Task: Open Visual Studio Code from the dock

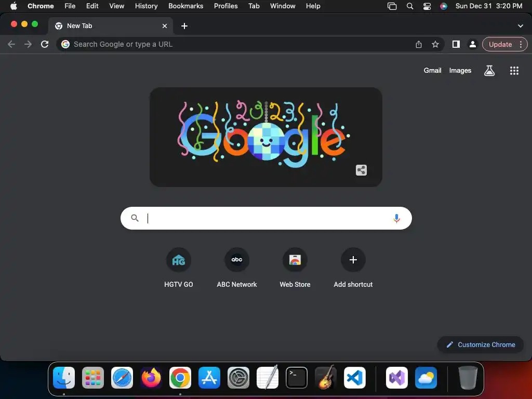Action: point(355,378)
